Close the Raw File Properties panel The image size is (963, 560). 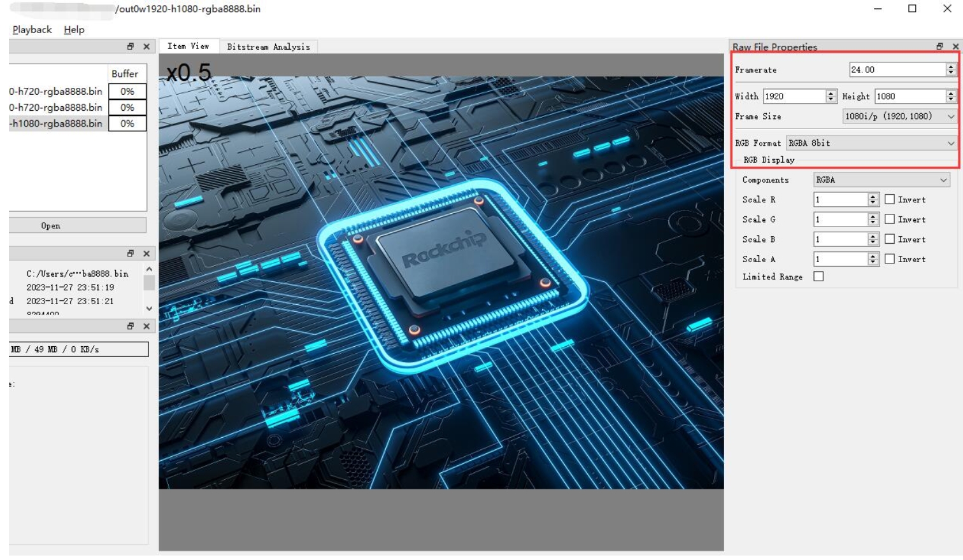[955, 46]
